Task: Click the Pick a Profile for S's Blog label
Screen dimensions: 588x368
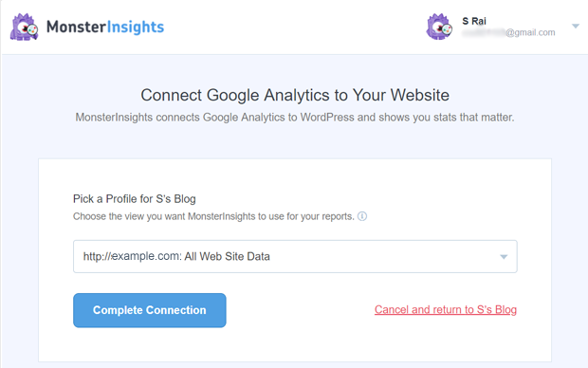Action: pos(135,199)
